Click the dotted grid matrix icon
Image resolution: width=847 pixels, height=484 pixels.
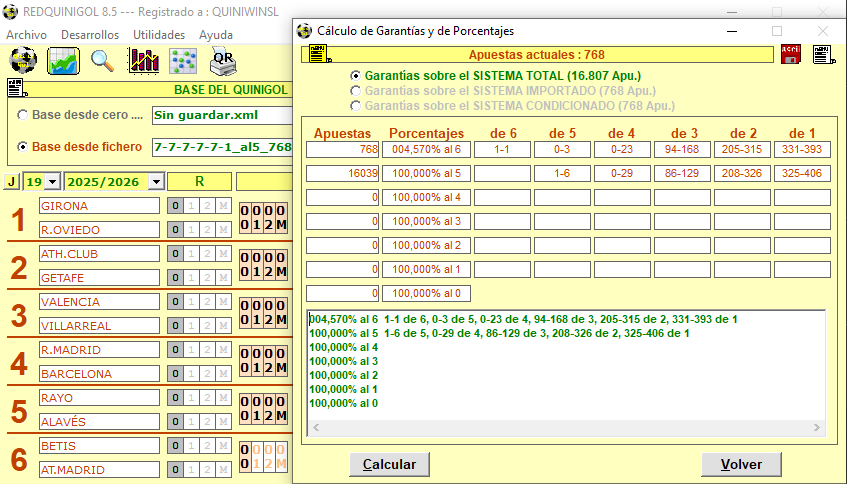[x=183, y=60]
